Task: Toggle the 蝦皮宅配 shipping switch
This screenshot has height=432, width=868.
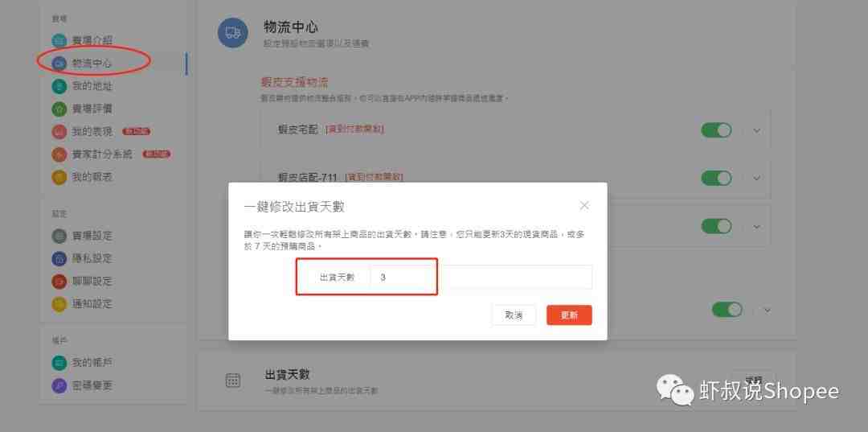Action: click(x=716, y=130)
